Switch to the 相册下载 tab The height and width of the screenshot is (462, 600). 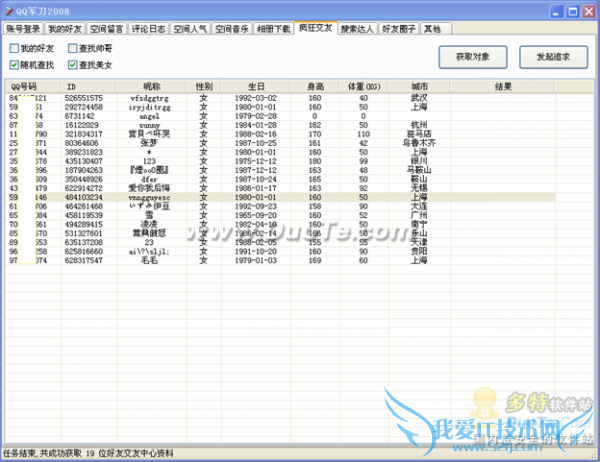(274, 29)
